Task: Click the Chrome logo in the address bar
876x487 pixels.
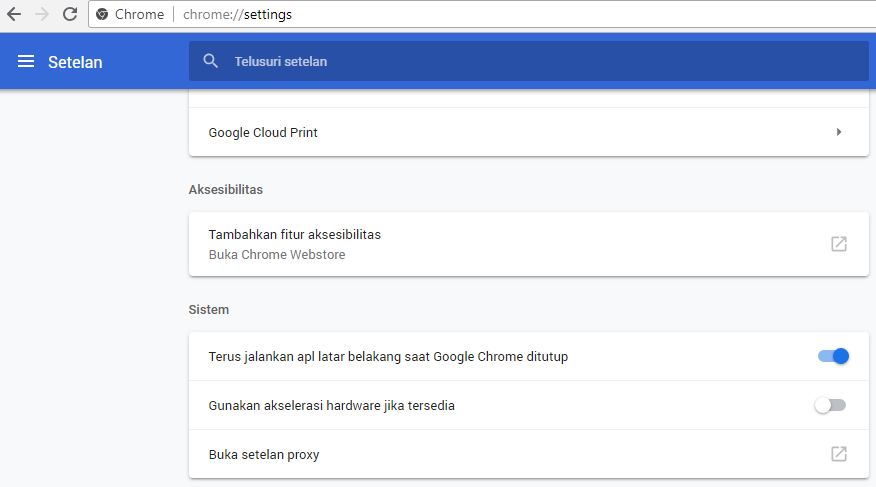Action: click(102, 15)
